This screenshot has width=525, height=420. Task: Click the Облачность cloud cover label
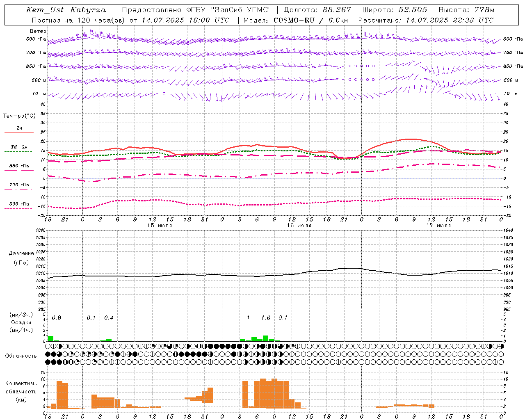pyautogui.click(x=21, y=356)
